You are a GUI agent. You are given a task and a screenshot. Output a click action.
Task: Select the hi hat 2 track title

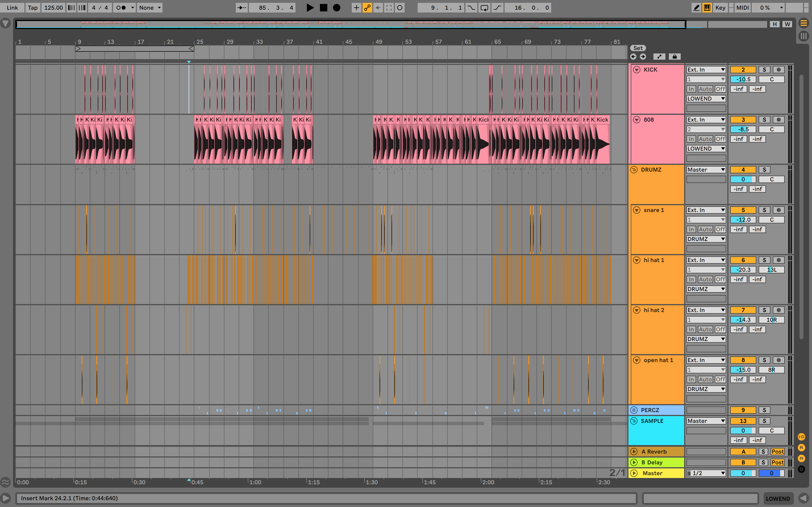653,310
